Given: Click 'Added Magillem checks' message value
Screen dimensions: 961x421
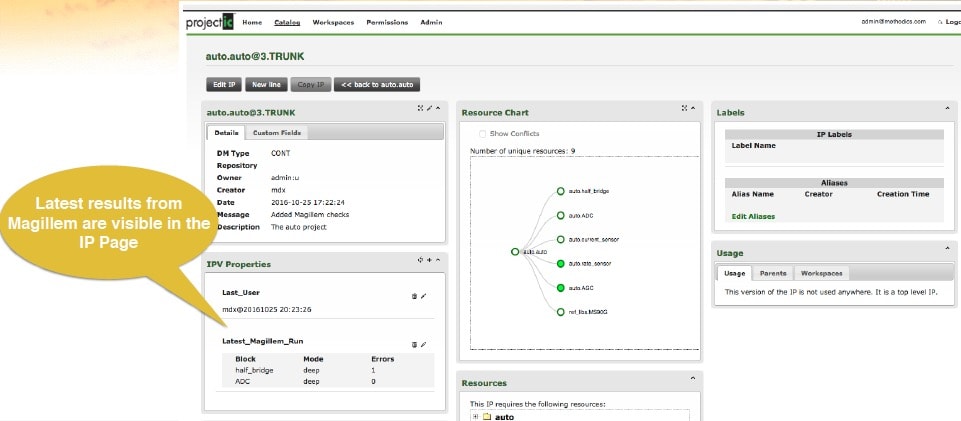Looking at the screenshot, I should pyautogui.click(x=310, y=214).
